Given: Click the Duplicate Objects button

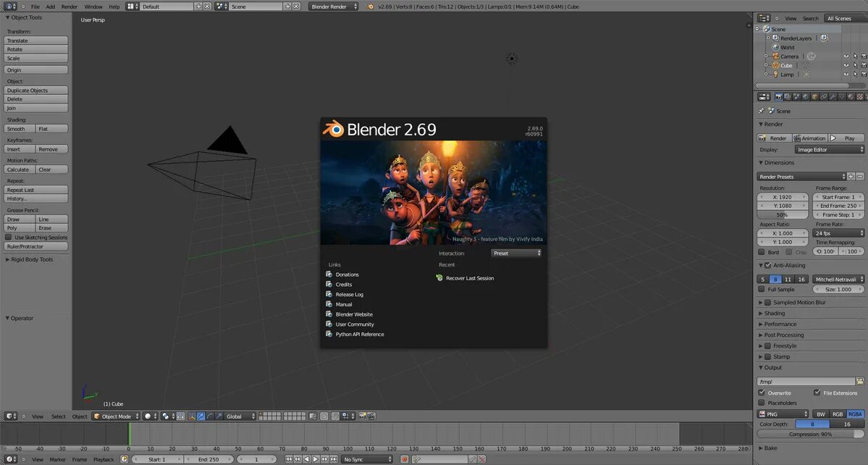Looking at the screenshot, I should tap(36, 91).
